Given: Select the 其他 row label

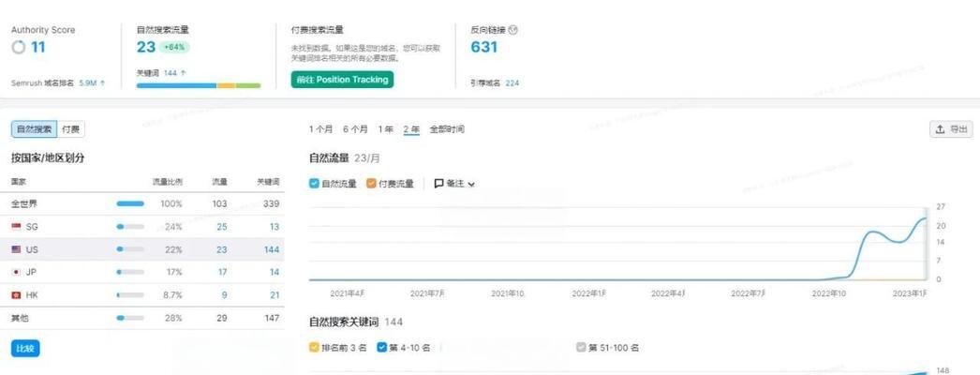Looking at the screenshot, I should pyautogui.click(x=20, y=318).
